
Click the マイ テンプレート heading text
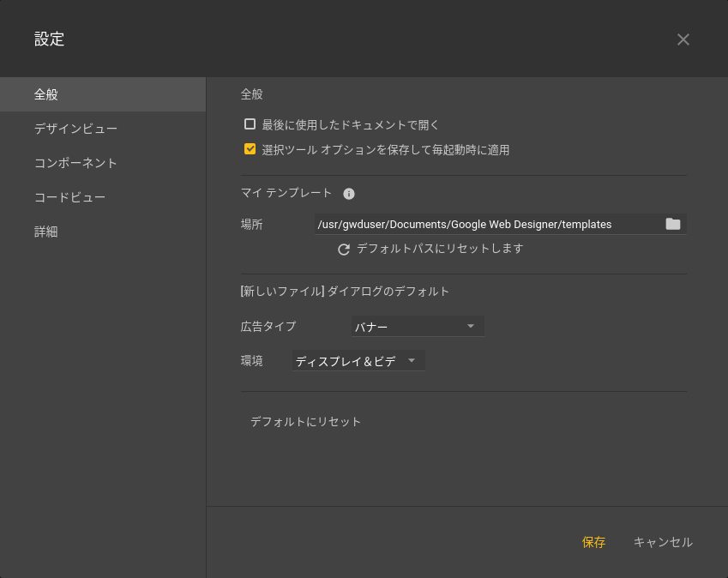tap(286, 193)
